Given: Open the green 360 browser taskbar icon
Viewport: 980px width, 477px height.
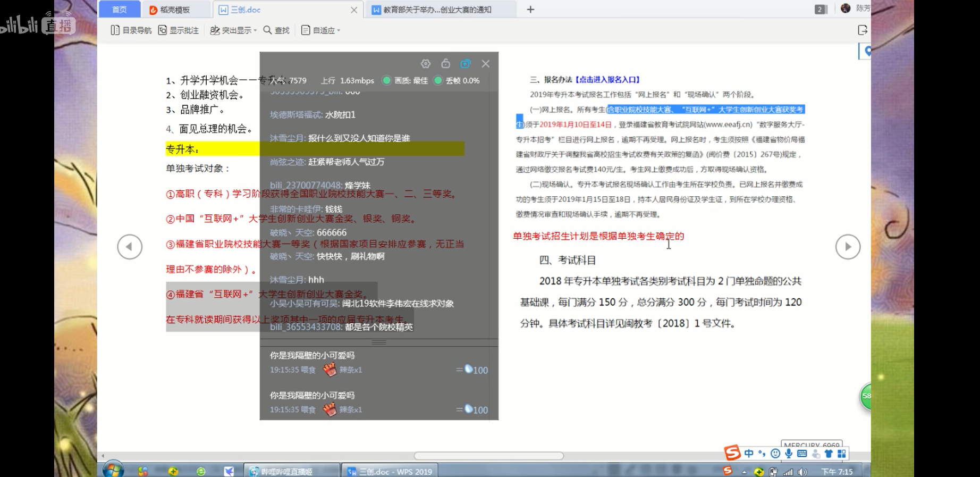Looking at the screenshot, I should pos(201,472).
